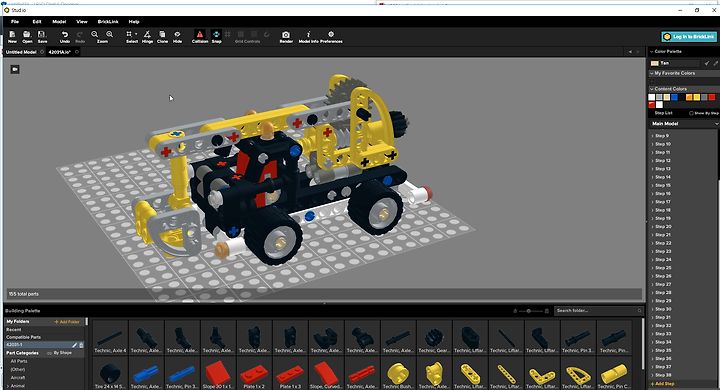Viewport: 720px width, 390px height.
Task: Toggle Collision detection
Action: point(200,36)
